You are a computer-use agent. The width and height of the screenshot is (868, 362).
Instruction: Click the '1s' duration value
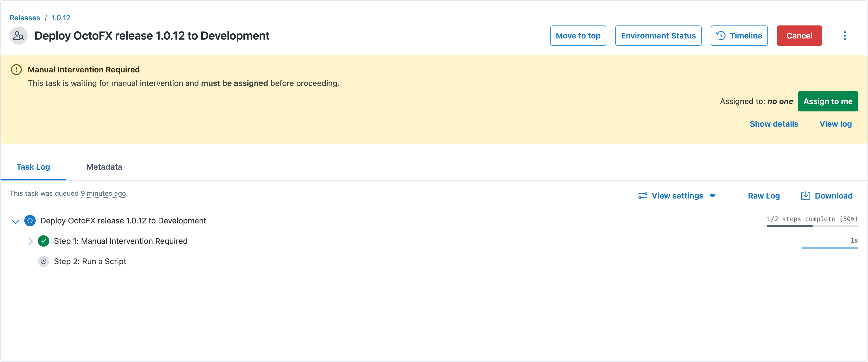854,240
